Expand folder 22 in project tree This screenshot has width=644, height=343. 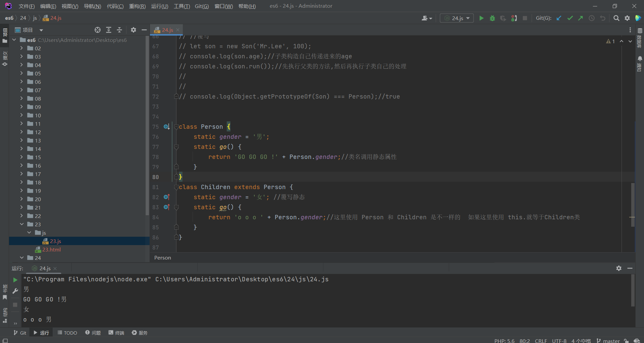pos(21,216)
